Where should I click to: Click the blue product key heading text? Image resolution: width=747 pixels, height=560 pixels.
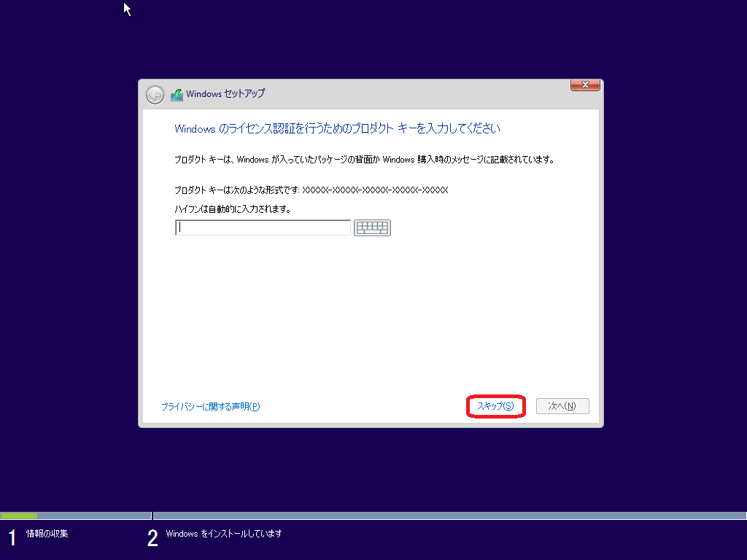[x=337, y=128]
